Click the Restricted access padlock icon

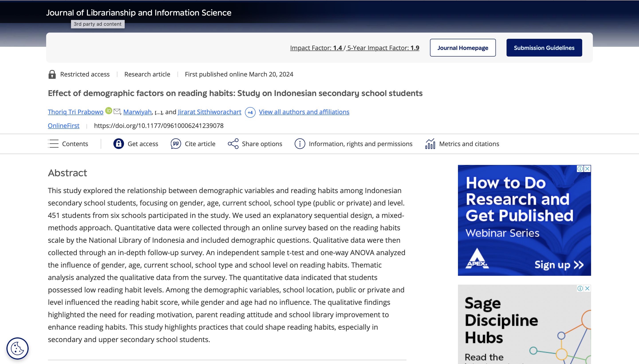[x=52, y=74]
